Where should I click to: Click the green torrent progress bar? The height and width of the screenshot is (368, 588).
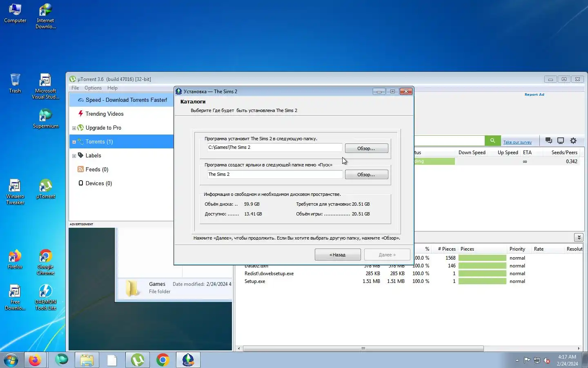point(434,162)
